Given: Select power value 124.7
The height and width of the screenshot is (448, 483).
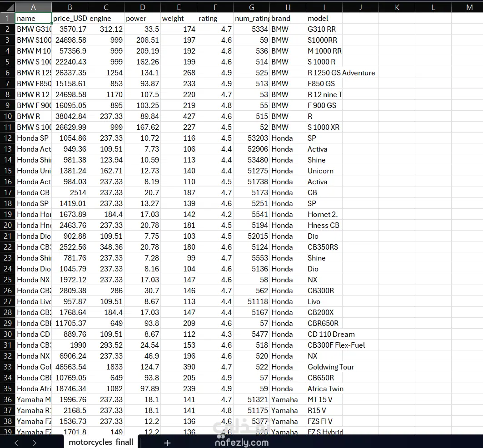Looking at the screenshot, I should pyautogui.click(x=142, y=367).
